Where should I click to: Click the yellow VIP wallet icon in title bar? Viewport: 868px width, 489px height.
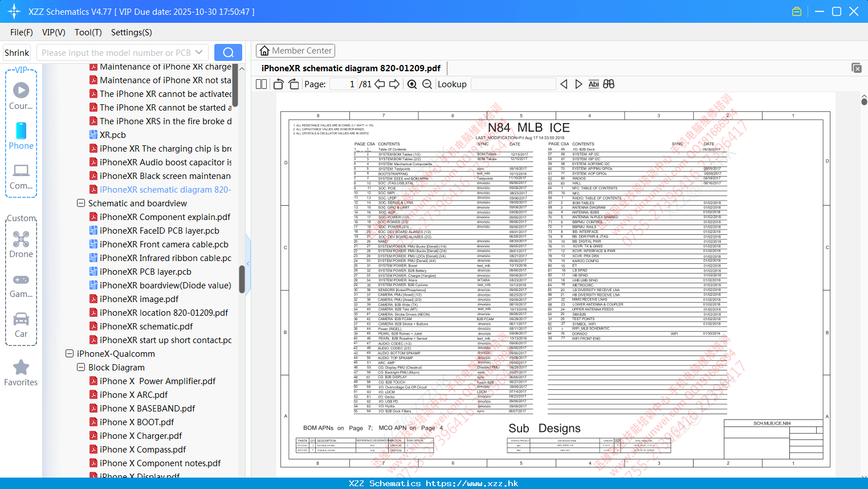tap(797, 11)
